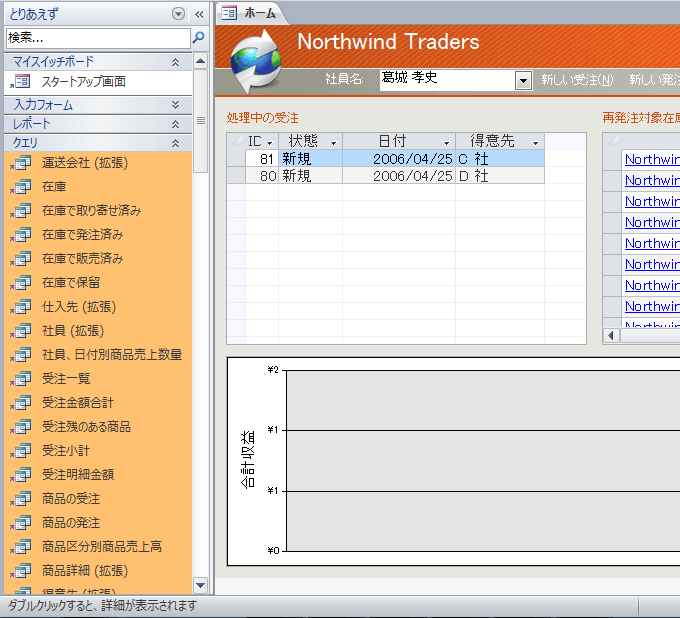Click the スタートアップ画面 form icon
Image resolution: width=680 pixels, height=618 pixels.
(21, 82)
